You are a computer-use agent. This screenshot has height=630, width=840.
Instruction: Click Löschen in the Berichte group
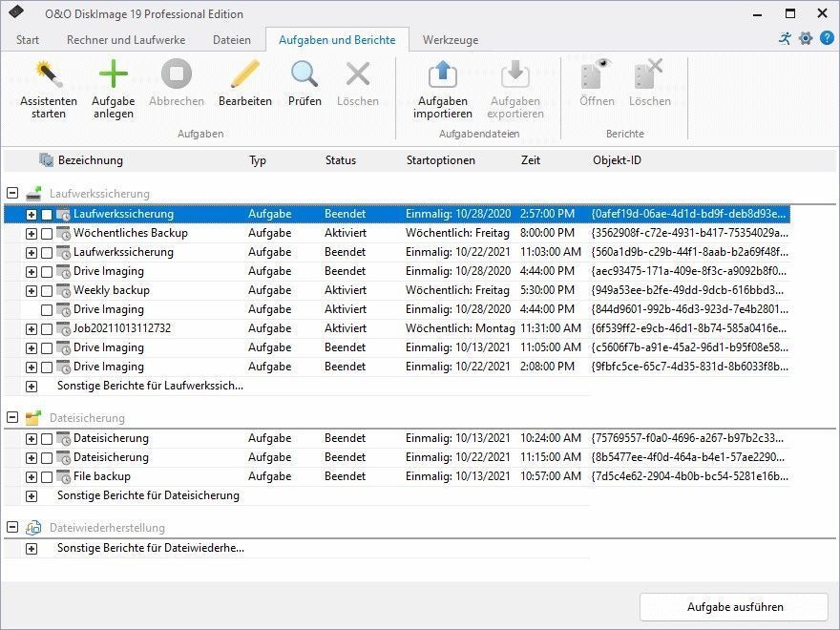click(649, 84)
